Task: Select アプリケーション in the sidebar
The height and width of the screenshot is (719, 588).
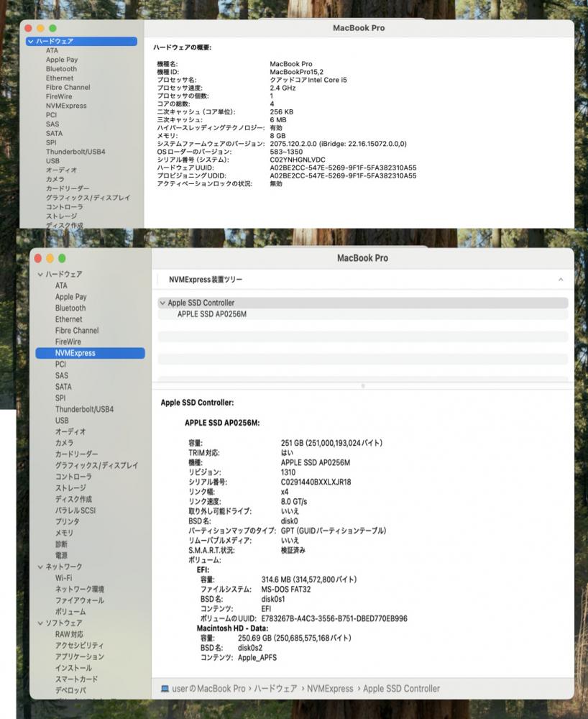Action: click(x=79, y=656)
